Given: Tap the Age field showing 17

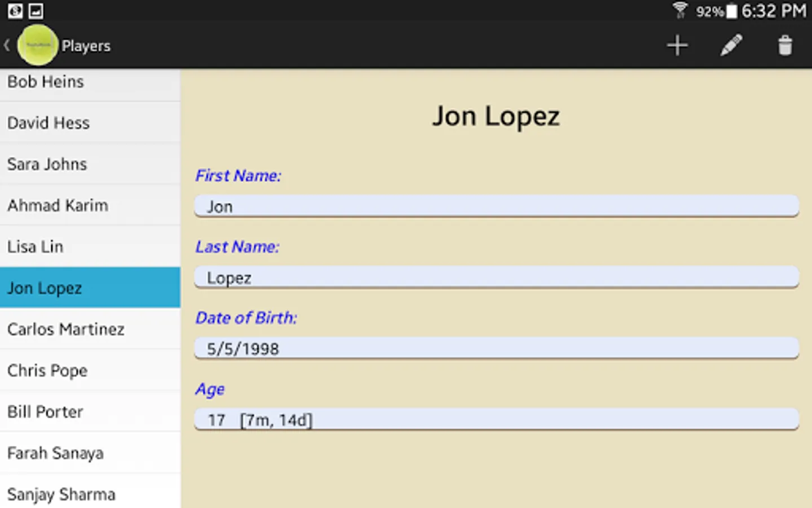Looking at the screenshot, I should pos(496,420).
